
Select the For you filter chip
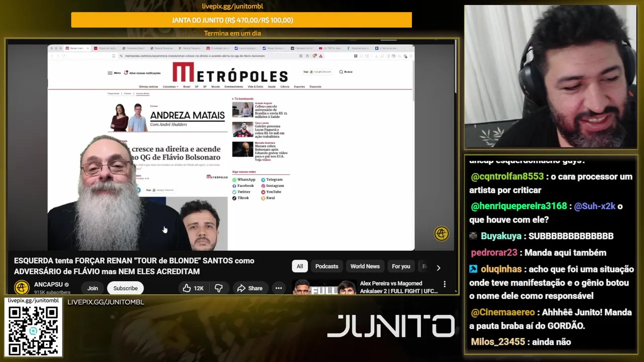point(401,266)
